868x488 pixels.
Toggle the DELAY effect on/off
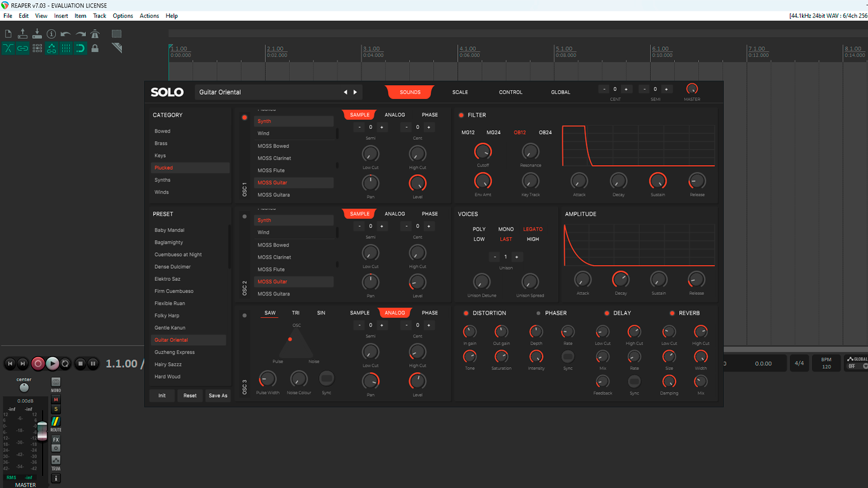point(607,313)
